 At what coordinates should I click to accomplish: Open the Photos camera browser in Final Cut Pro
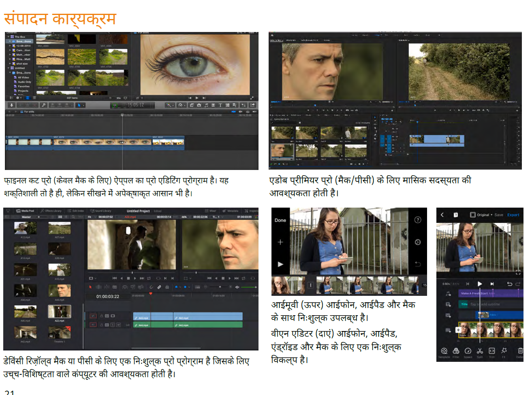point(199,105)
